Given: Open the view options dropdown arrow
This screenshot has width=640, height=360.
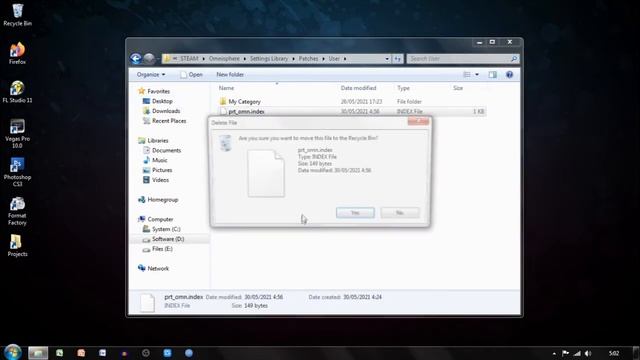Looking at the screenshot, I should (x=477, y=75).
